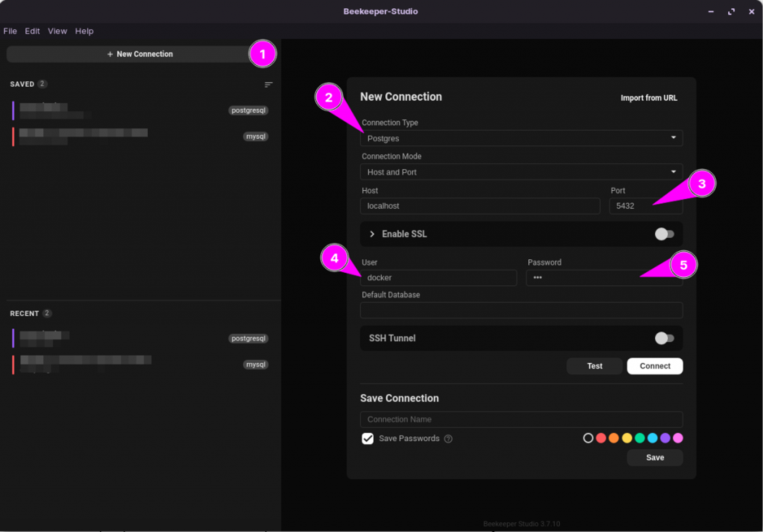Open the File menu
Image resolution: width=763 pixels, height=532 pixels.
(x=10, y=31)
